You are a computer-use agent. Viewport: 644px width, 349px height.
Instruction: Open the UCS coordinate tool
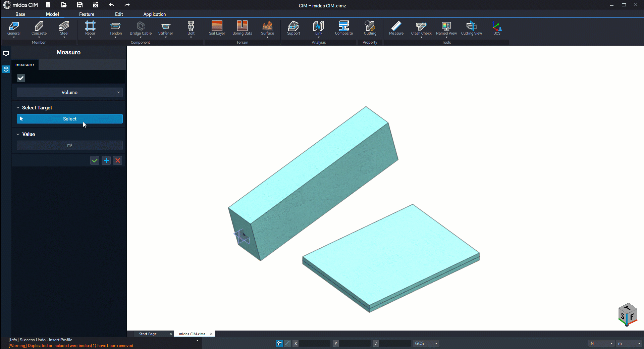497,28
